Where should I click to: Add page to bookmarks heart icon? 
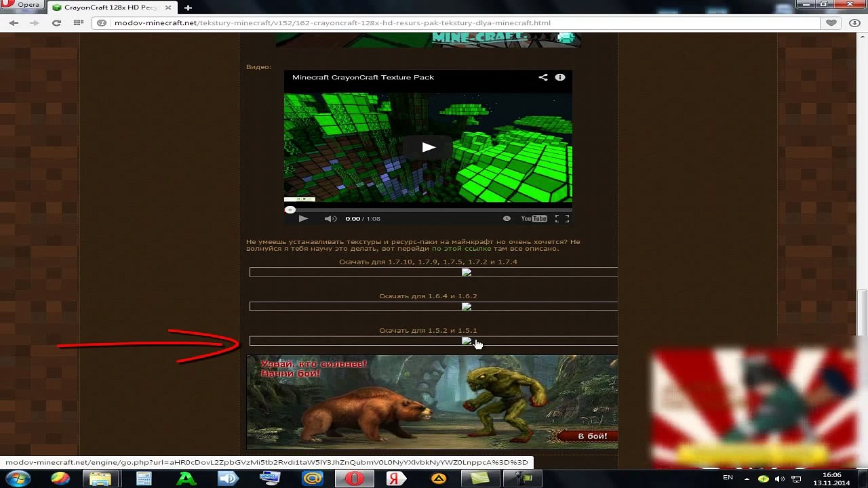831,23
